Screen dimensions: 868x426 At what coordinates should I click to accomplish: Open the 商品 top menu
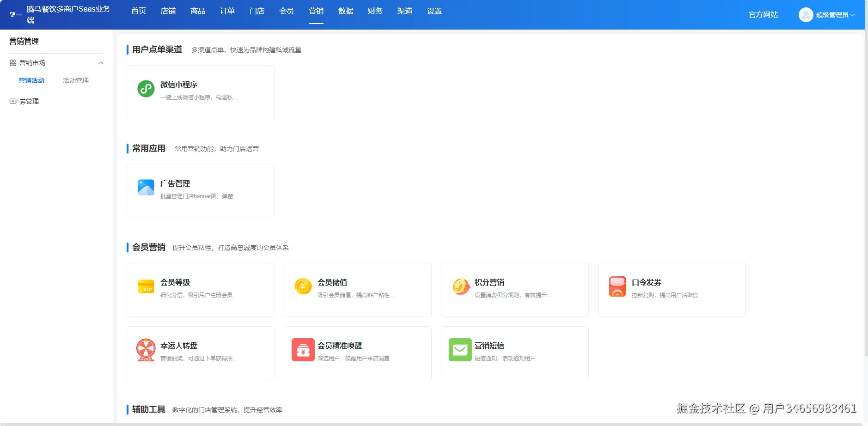point(198,11)
